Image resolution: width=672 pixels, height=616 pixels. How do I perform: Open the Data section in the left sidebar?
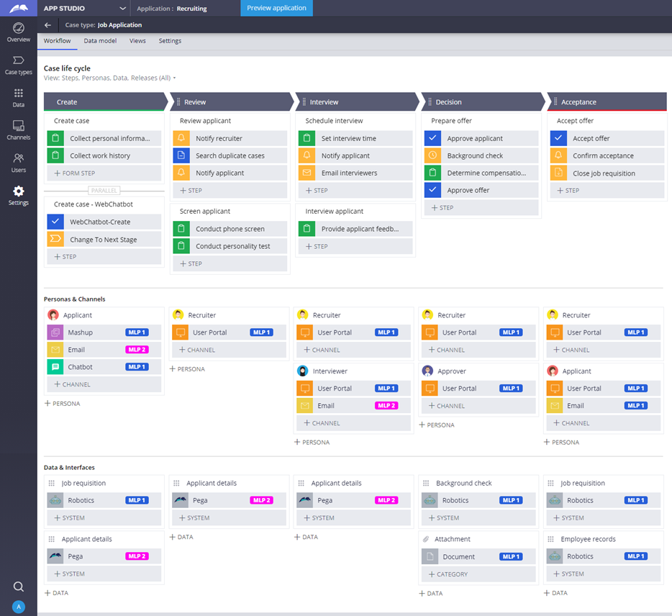click(x=19, y=98)
